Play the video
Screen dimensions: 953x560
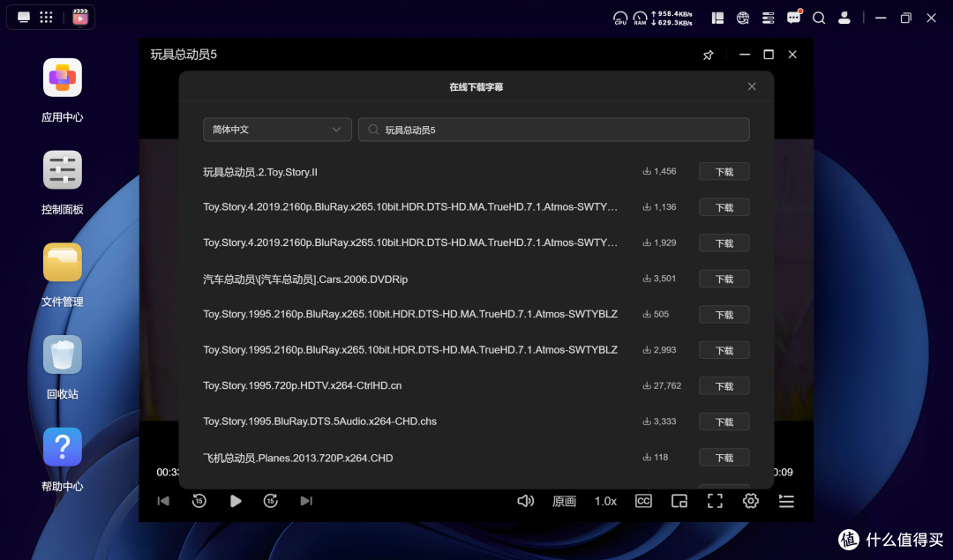coord(236,501)
